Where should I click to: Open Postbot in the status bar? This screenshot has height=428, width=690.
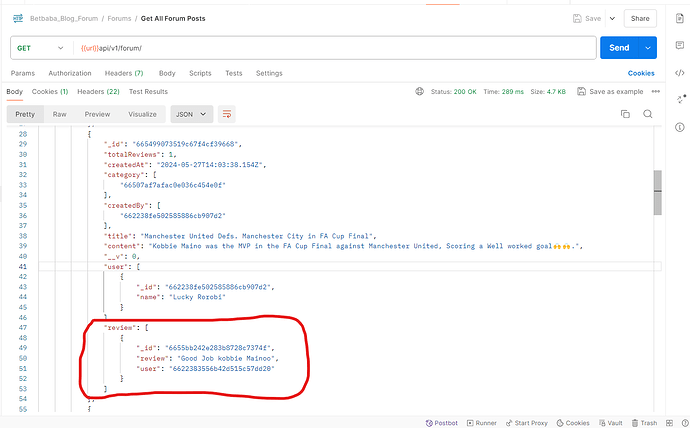pos(441,421)
